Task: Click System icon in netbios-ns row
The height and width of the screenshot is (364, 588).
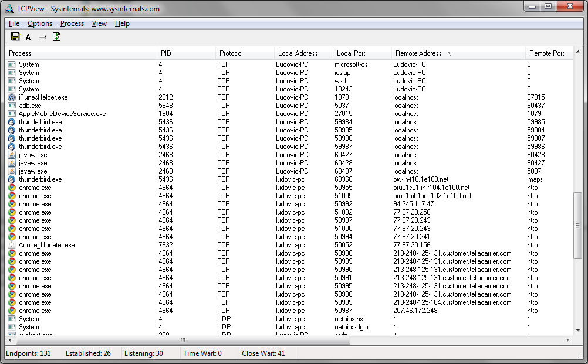Action: 12,319
